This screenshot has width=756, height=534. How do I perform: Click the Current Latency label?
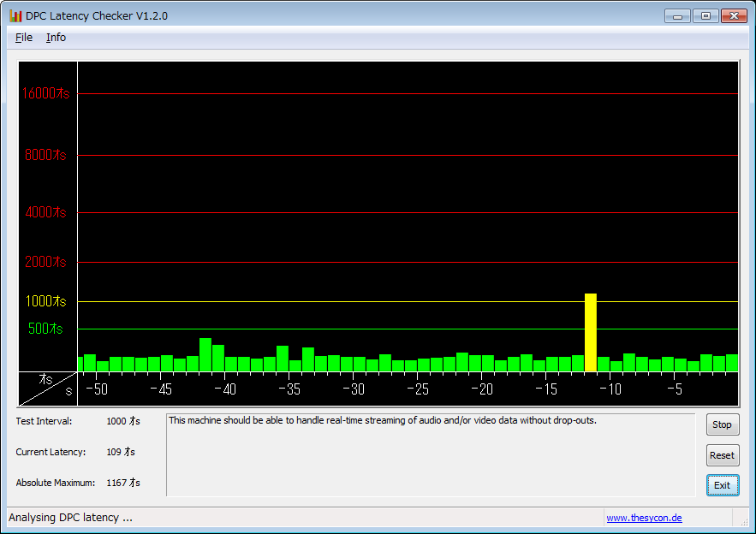coord(51,452)
